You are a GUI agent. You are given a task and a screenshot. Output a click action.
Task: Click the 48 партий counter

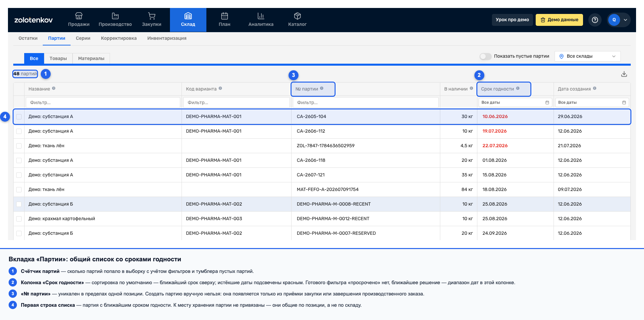[x=25, y=74]
